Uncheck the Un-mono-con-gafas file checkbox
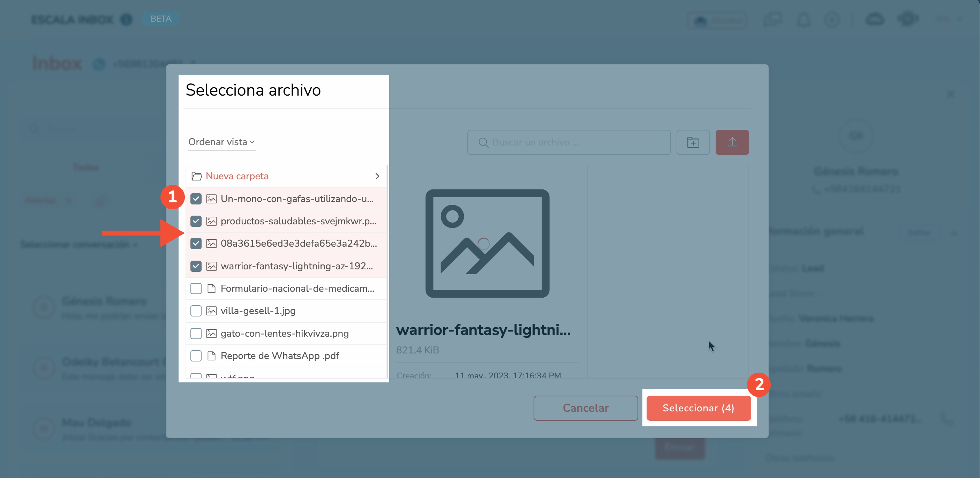 coord(196,199)
